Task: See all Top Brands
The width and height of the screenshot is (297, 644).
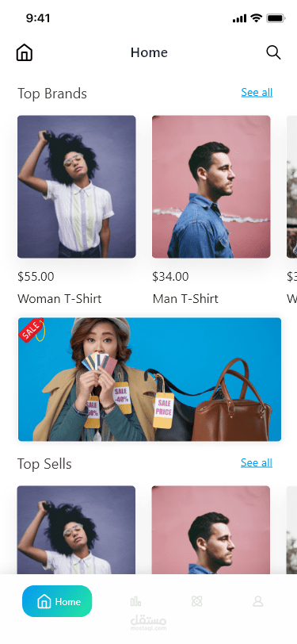Action: pyautogui.click(x=257, y=93)
